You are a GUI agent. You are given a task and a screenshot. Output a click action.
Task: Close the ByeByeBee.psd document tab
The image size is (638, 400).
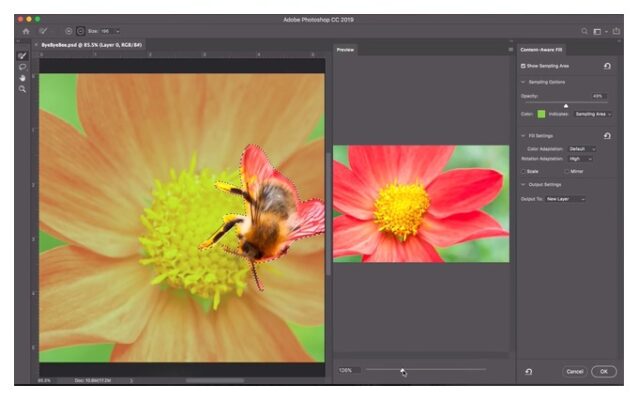tap(36, 45)
